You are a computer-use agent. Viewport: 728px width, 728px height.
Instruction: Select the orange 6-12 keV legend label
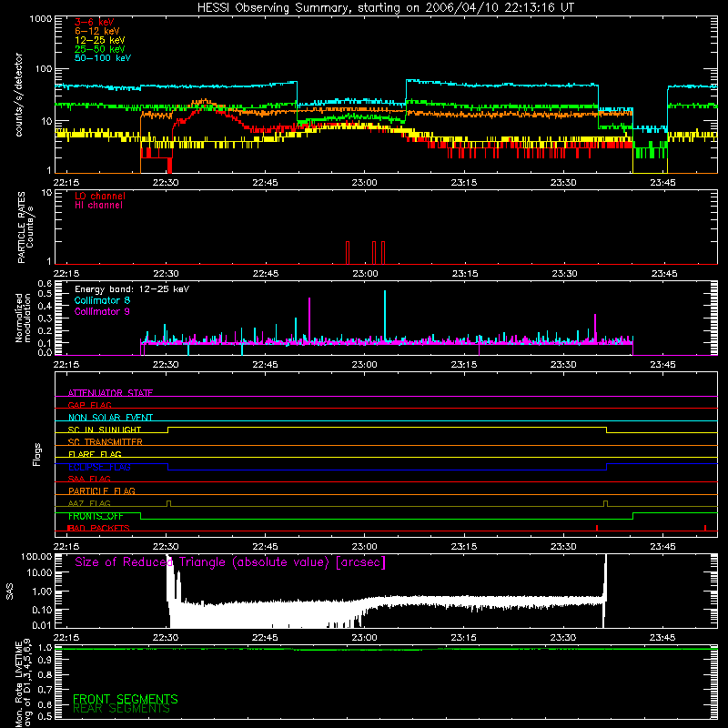pyautogui.click(x=97, y=31)
